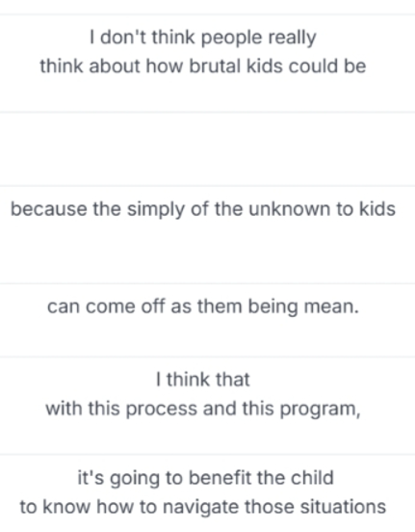Select the subtitle line "I don't think people really"
Image resolution: width=415 pixels, height=532 pixels.
click(203, 38)
